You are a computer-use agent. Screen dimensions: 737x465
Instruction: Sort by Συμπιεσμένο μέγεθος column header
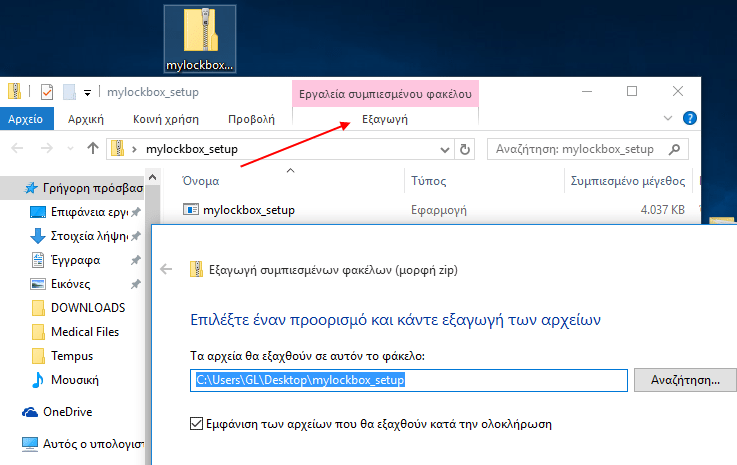click(627, 181)
